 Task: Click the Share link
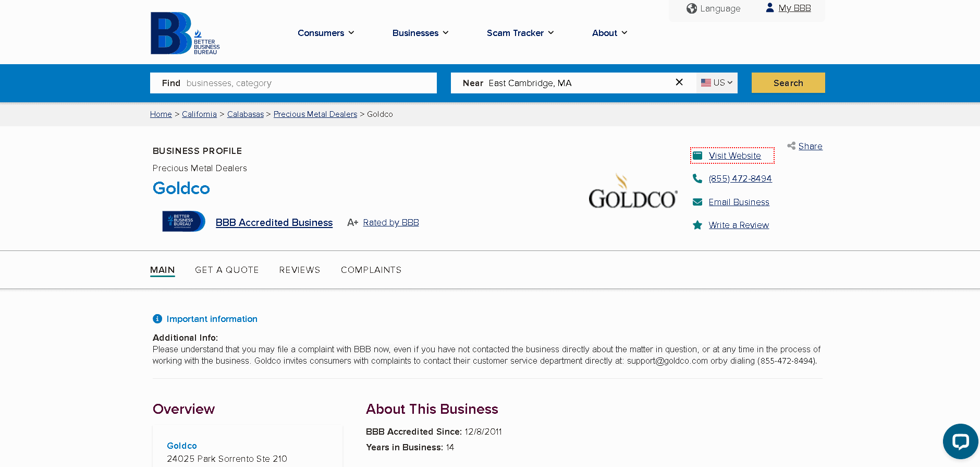point(810,146)
